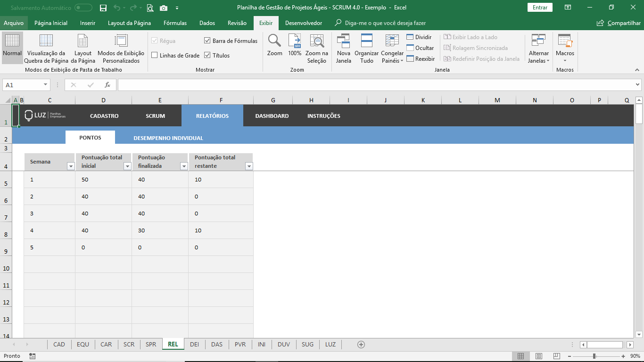Open the DESEMPENHO INDIVIDUAL report link
This screenshot has width=644, height=362.
coord(168,138)
